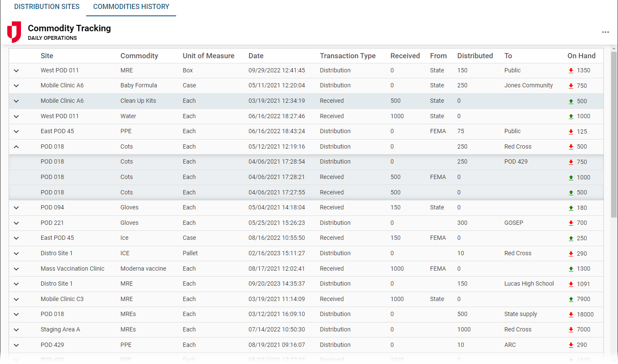Sort the table by the Date column

pos(255,56)
